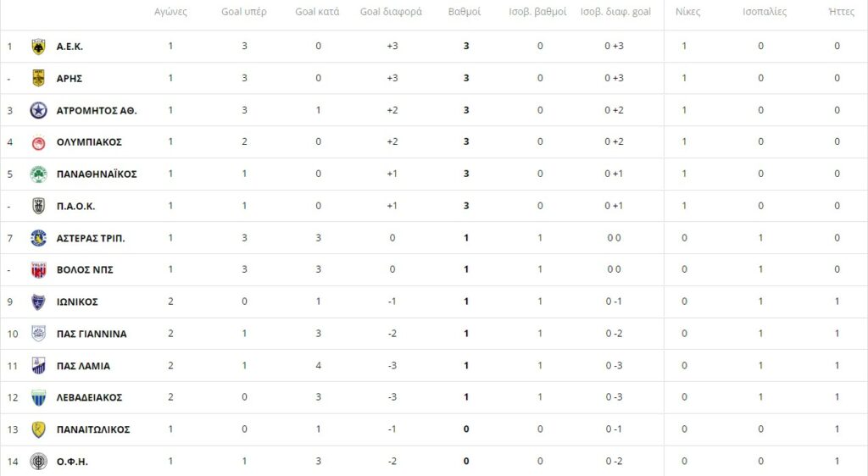
Task: Select the ΠΑΝΑΘΗΝΑΪΚΟΣ green clover logo
Action: click(x=38, y=174)
